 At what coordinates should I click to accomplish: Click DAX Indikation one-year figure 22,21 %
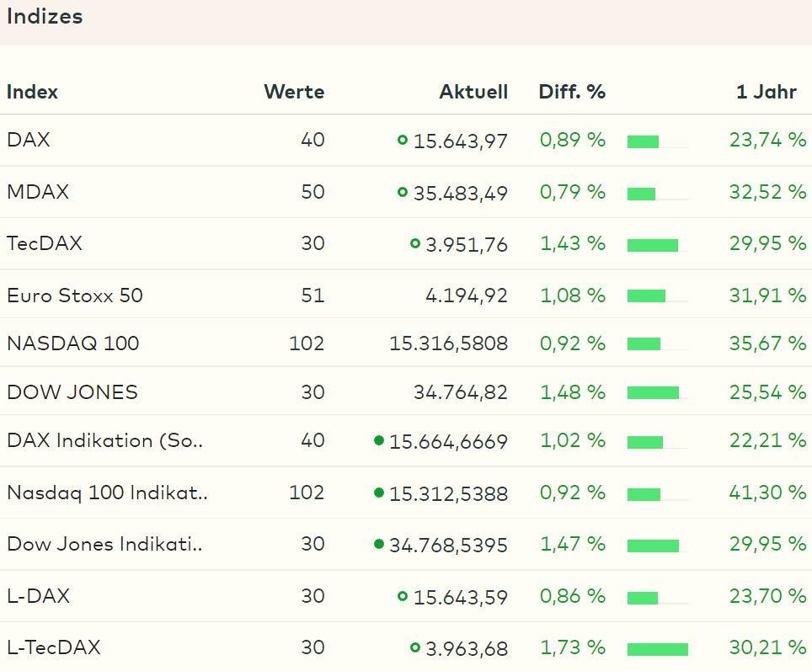click(768, 440)
